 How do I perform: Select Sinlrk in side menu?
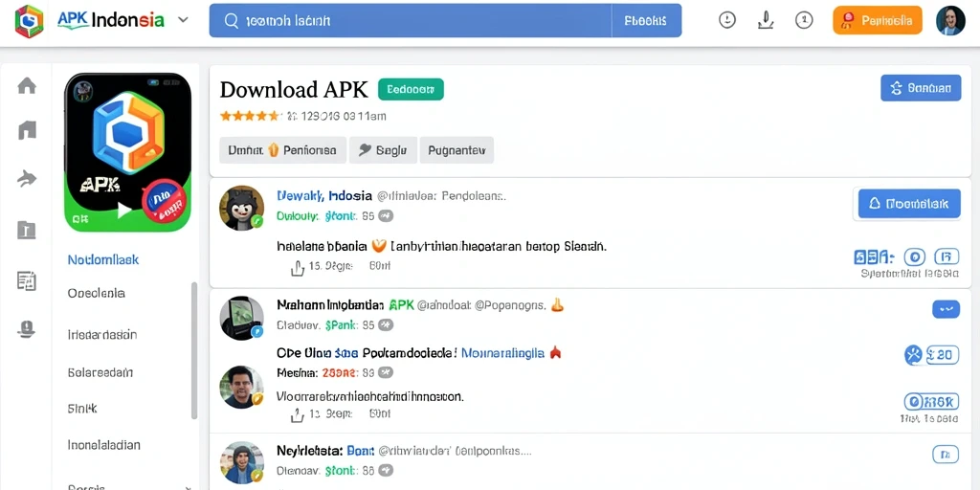point(82,409)
